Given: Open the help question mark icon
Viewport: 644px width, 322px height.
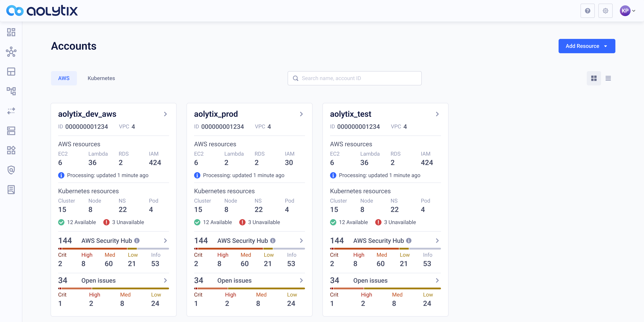Looking at the screenshot, I should 588,11.
